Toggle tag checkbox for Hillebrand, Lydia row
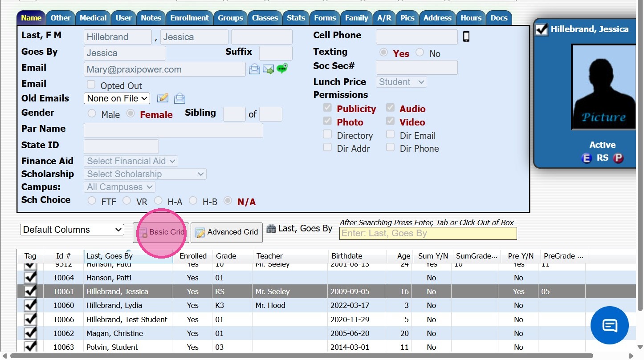The width and height of the screenshot is (644, 360). [30, 305]
